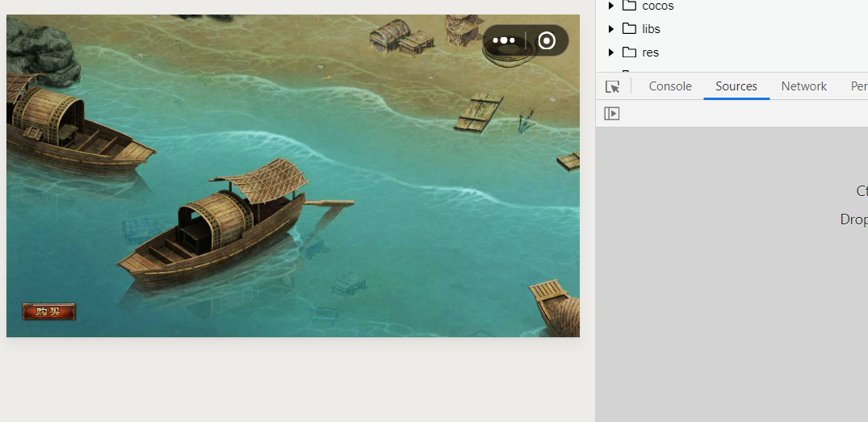This screenshot has height=422, width=868.
Task: Switch to the Sources tab
Action: [736, 86]
